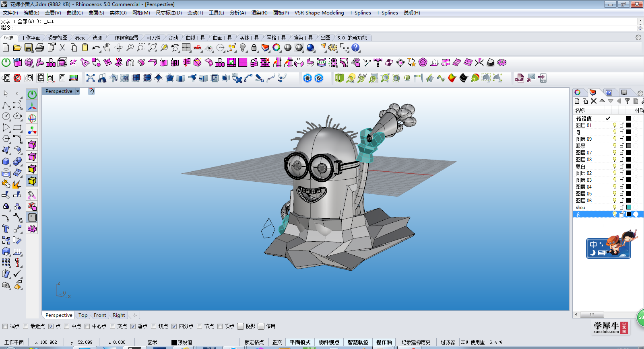Click the layer filter funnel icon
The image size is (644, 349).
(627, 101)
